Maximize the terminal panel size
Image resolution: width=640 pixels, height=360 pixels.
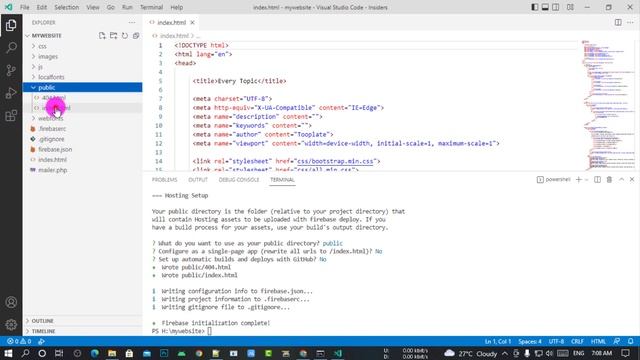[x=621, y=180]
